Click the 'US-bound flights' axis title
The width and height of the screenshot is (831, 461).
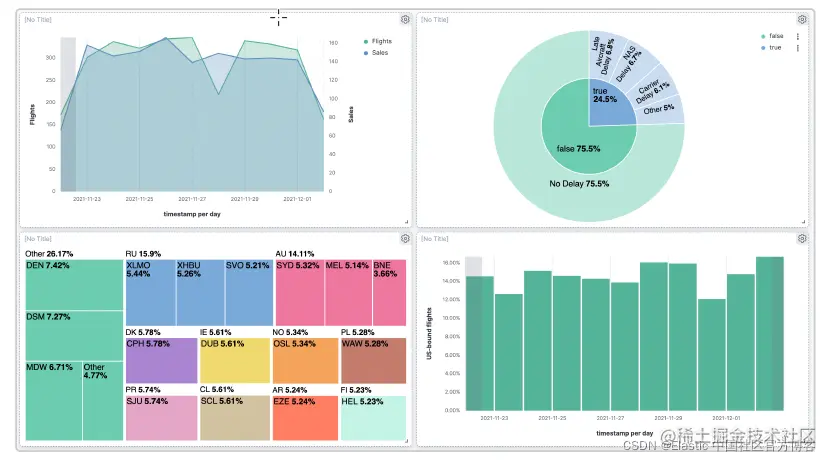click(x=429, y=334)
